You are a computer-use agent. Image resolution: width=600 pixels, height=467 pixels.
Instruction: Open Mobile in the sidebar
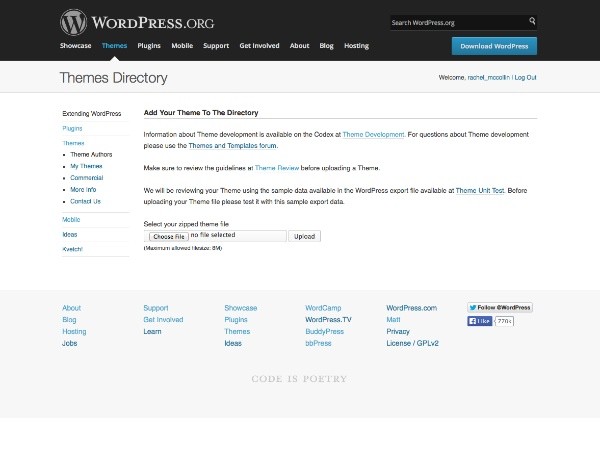pos(71,219)
